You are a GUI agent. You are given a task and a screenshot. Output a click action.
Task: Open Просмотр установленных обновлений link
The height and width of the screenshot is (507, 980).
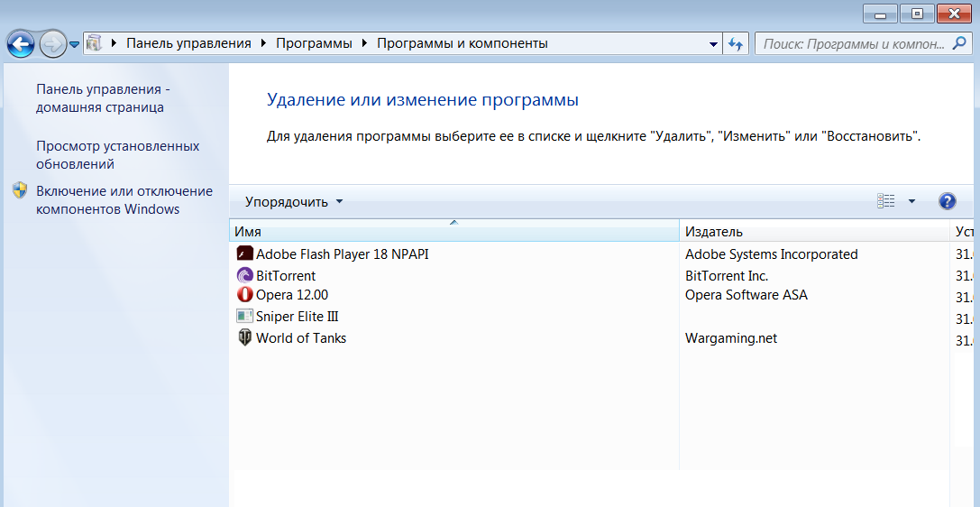[x=117, y=154]
